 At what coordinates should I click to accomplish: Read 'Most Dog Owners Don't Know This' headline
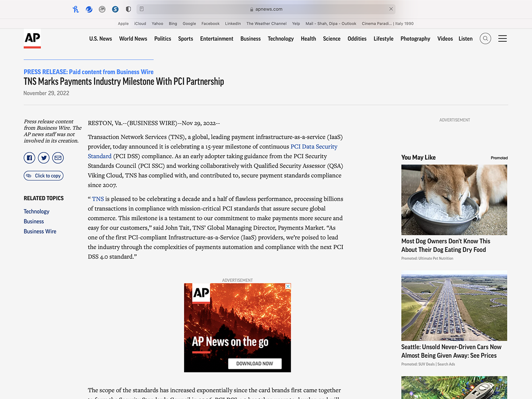tap(446, 245)
